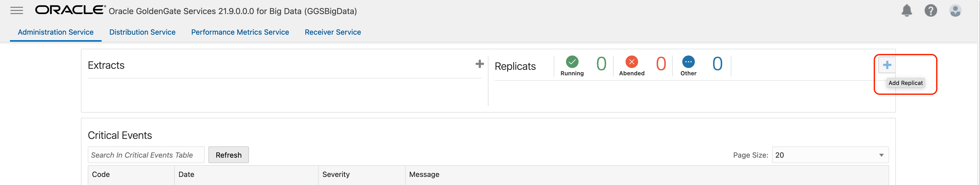The height and width of the screenshot is (185, 980).
Task: Open the Page Size dropdown
Action: tap(826, 155)
